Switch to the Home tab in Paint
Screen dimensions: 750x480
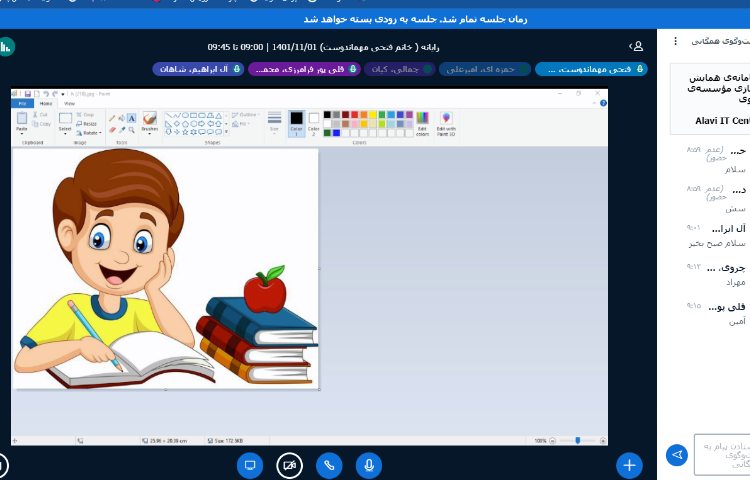(x=45, y=103)
